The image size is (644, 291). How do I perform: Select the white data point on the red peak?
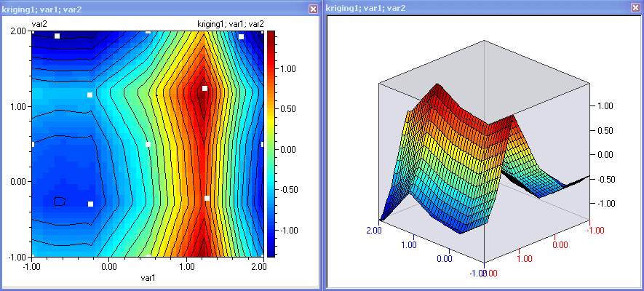(204, 89)
